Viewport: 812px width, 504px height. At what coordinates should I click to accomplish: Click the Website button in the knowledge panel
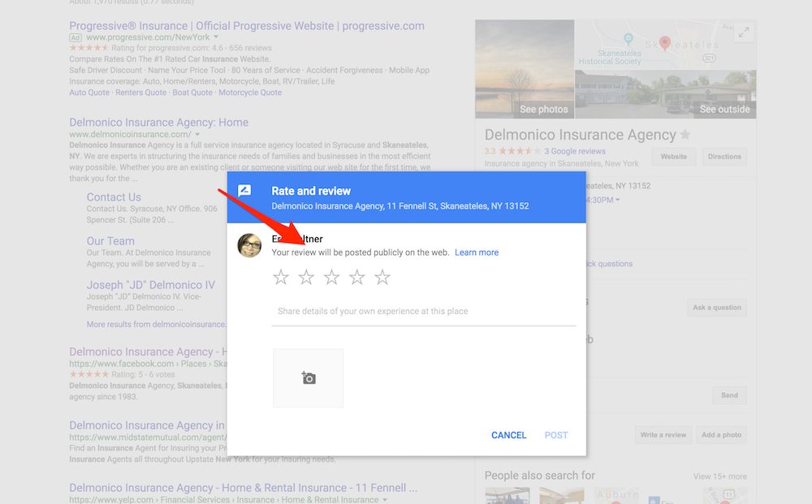coord(673,157)
